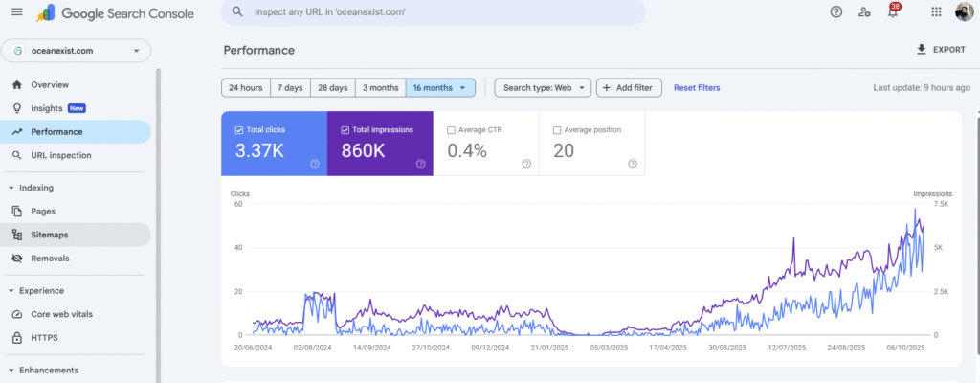Click the Total clicks help icon

315,164
